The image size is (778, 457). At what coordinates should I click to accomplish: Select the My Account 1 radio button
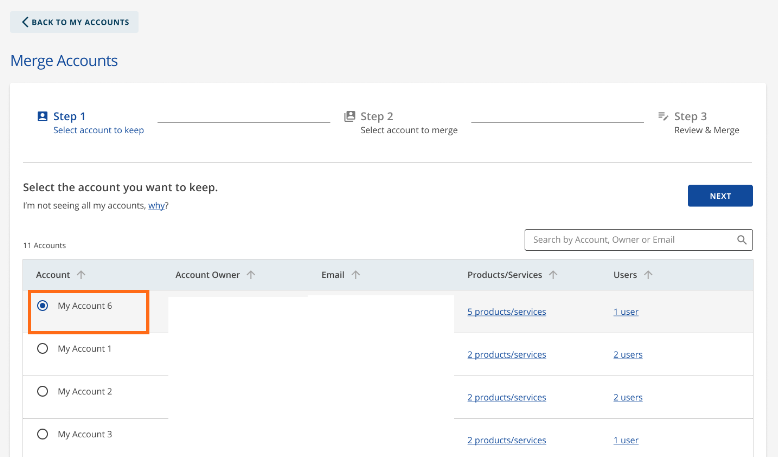42,349
